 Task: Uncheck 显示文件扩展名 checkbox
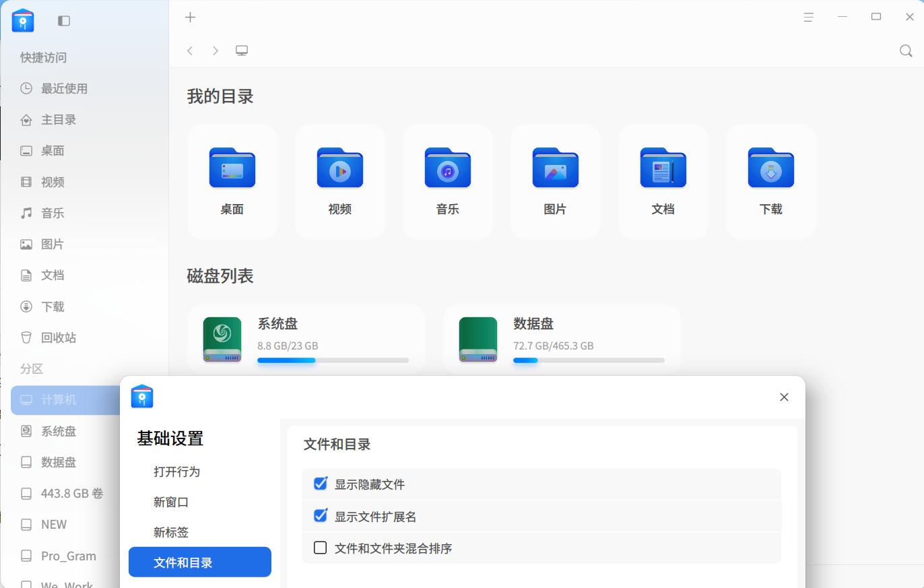[321, 516]
